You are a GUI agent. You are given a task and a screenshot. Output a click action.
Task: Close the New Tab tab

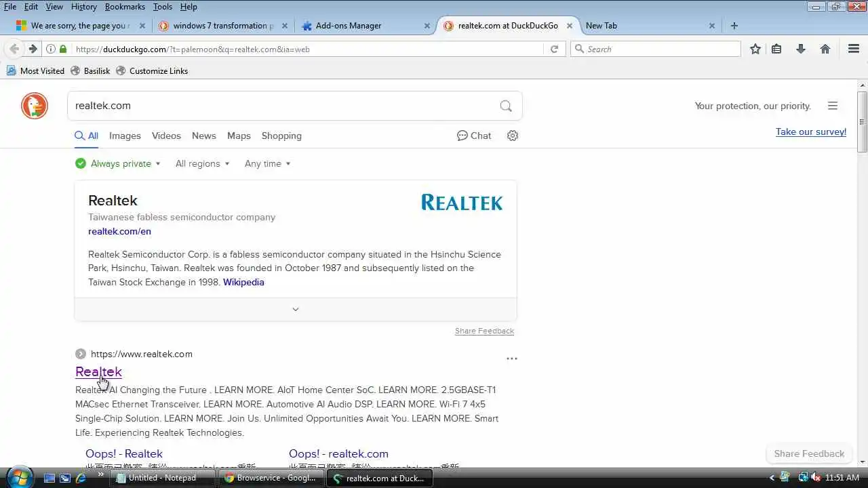pyautogui.click(x=712, y=26)
